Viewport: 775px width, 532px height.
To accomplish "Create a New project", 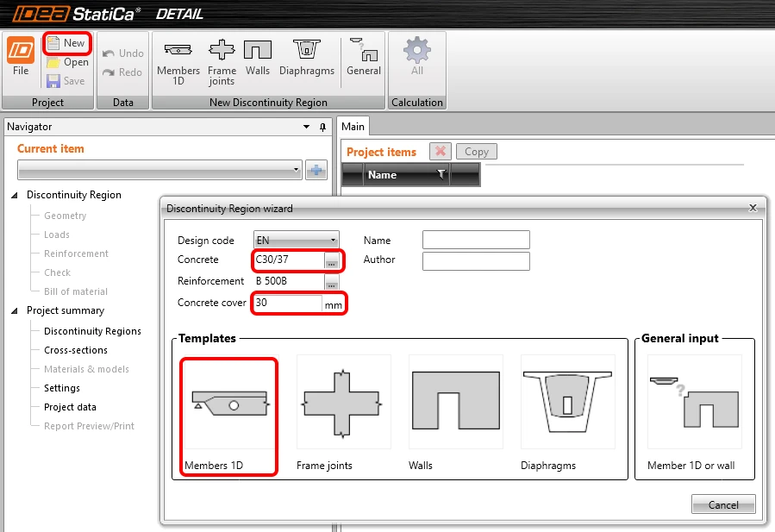I will (66, 43).
